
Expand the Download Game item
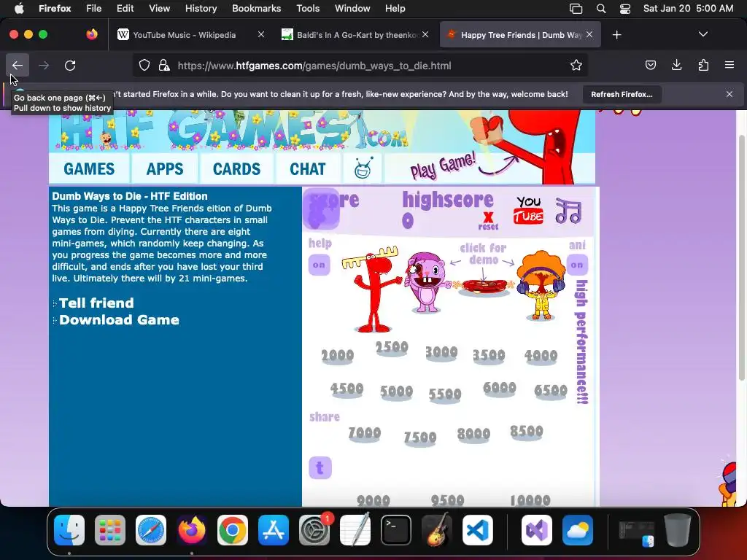pyautogui.click(x=119, y=319)
